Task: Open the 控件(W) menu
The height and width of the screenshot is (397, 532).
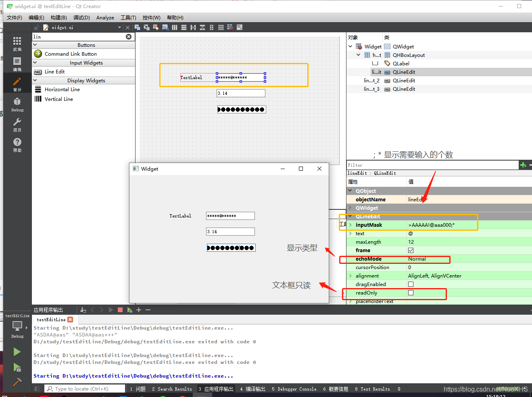Action: pos(152,17)
